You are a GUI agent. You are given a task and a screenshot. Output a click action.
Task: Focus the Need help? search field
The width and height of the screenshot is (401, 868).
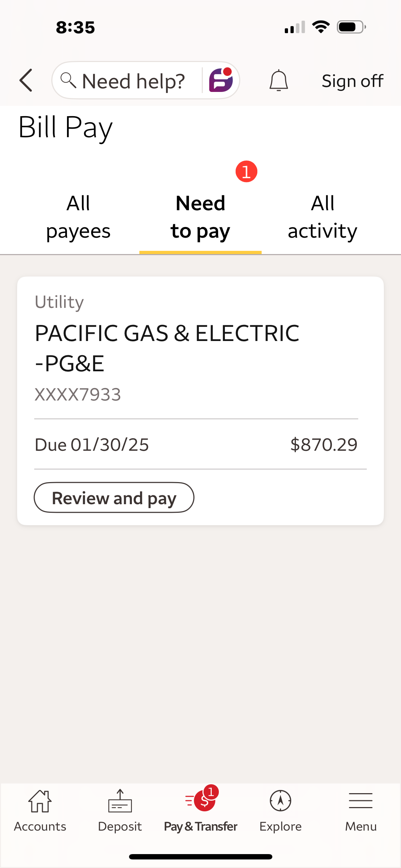pos(133,81)
